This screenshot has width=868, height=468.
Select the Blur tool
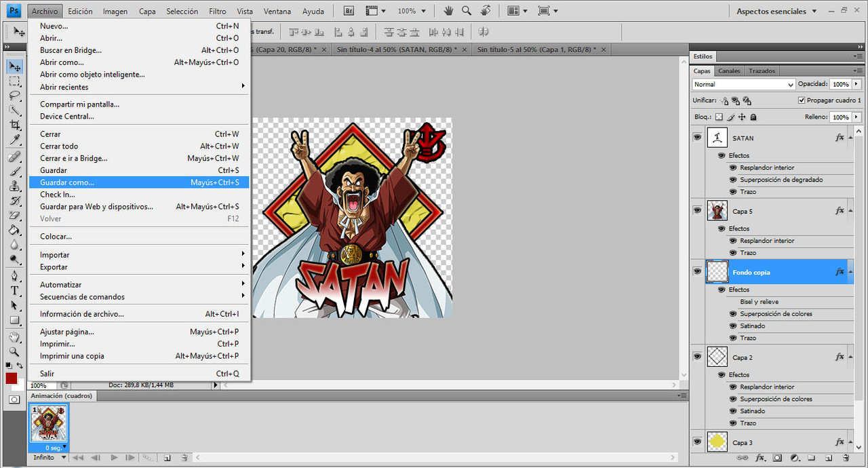point(14,244)
